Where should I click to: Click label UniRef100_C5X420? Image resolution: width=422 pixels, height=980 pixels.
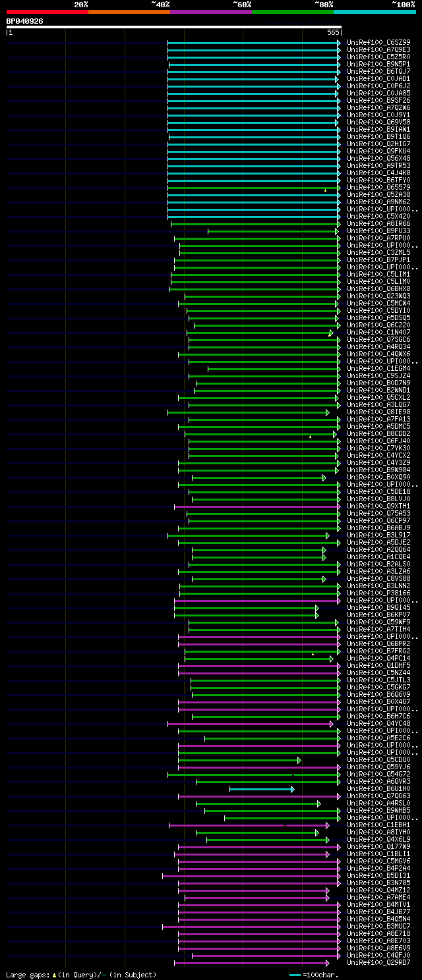379,216
